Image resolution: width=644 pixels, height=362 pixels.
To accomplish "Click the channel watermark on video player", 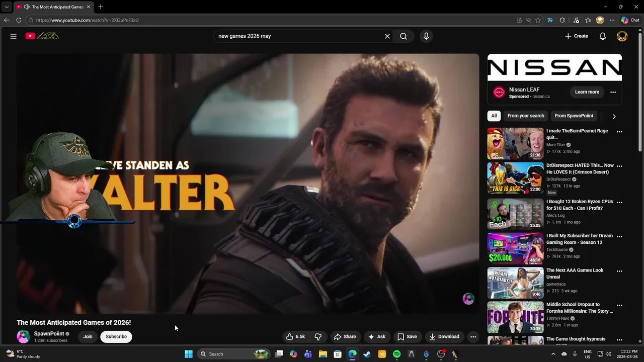I will [x=468, y=299].
